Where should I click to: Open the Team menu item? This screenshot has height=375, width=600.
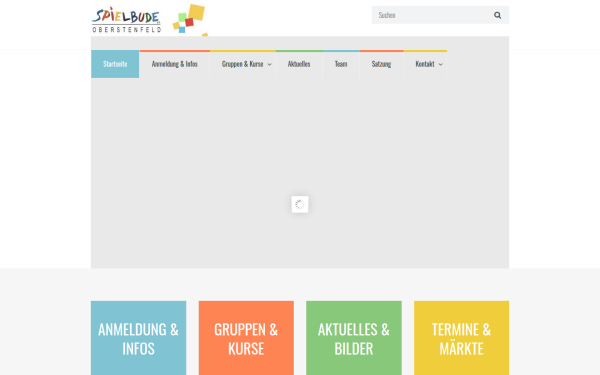[x=341, y=64]
